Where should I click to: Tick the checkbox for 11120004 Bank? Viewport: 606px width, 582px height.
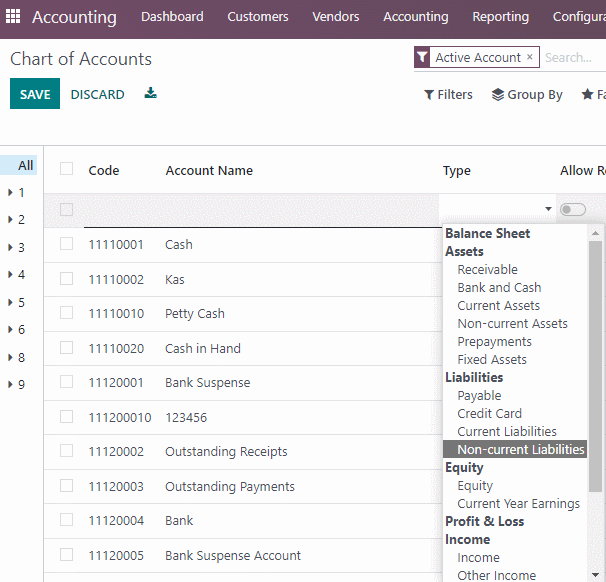coord(66,520)
